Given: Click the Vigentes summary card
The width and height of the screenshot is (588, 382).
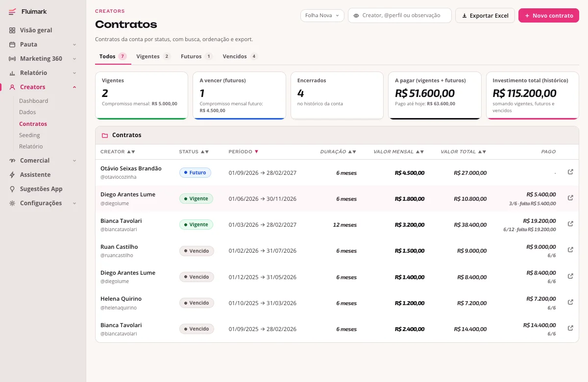Looking at the screenshot, I should pos(142,95).
